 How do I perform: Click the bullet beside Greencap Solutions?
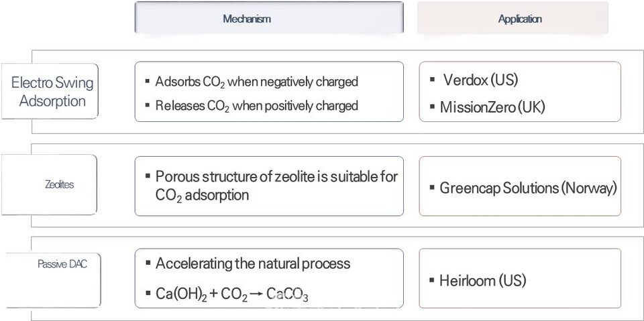pyautogui.click(x=432, y=188)
